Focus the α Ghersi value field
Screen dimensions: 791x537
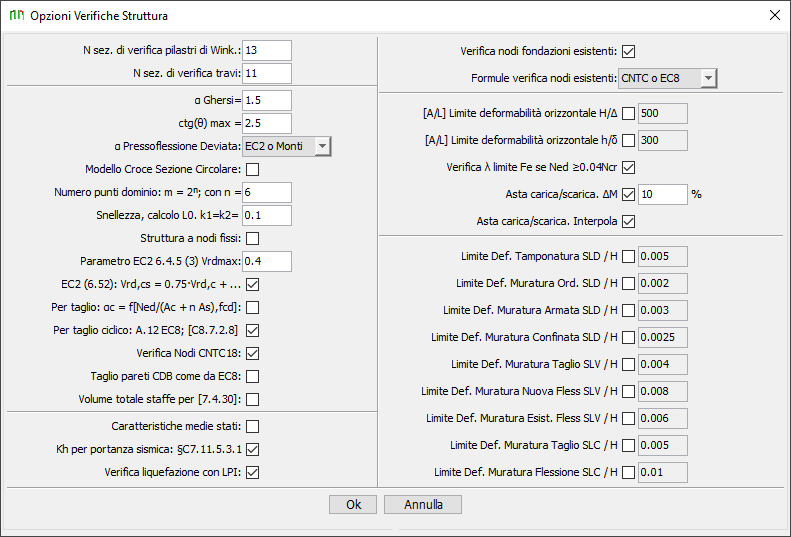pos(267,100)
